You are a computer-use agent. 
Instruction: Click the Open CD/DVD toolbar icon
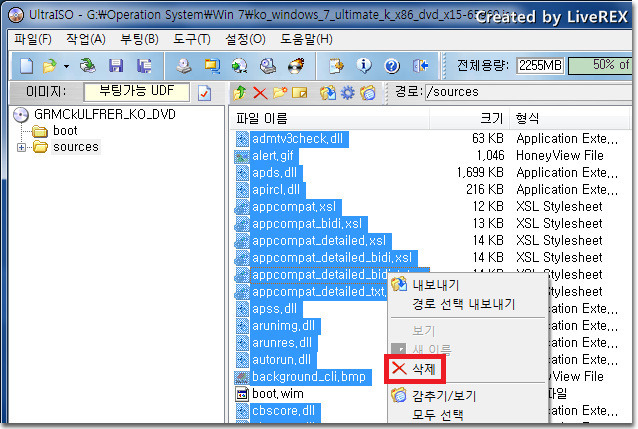pos(87,66)
